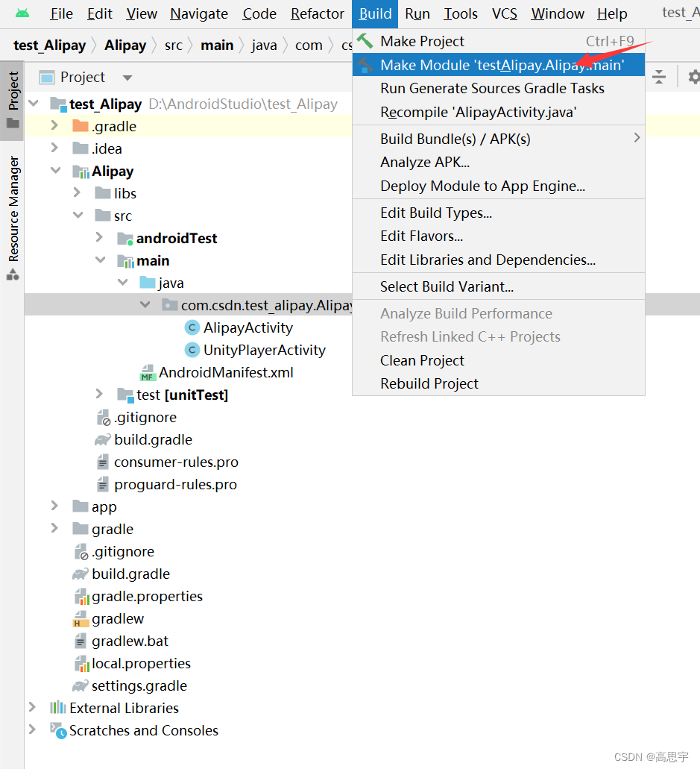Click the java source folder icon
Viewport: 700px width, 769px height.
(148, 283)
